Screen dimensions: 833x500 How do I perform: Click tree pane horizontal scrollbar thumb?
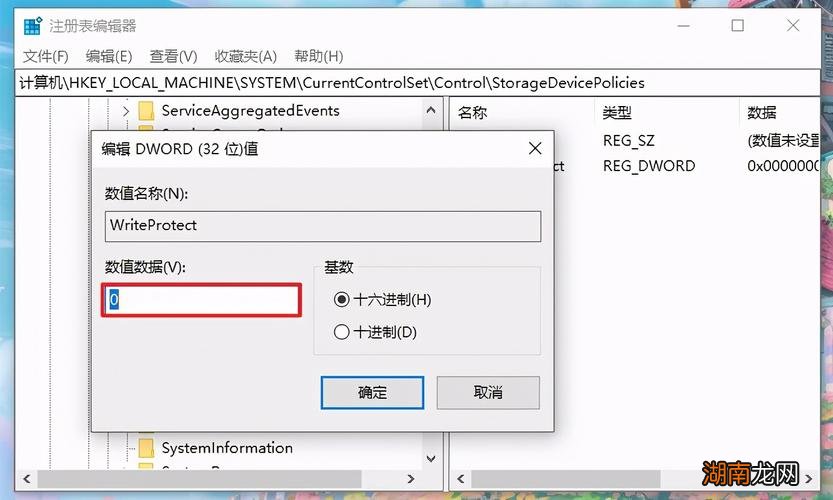[199, 479]
